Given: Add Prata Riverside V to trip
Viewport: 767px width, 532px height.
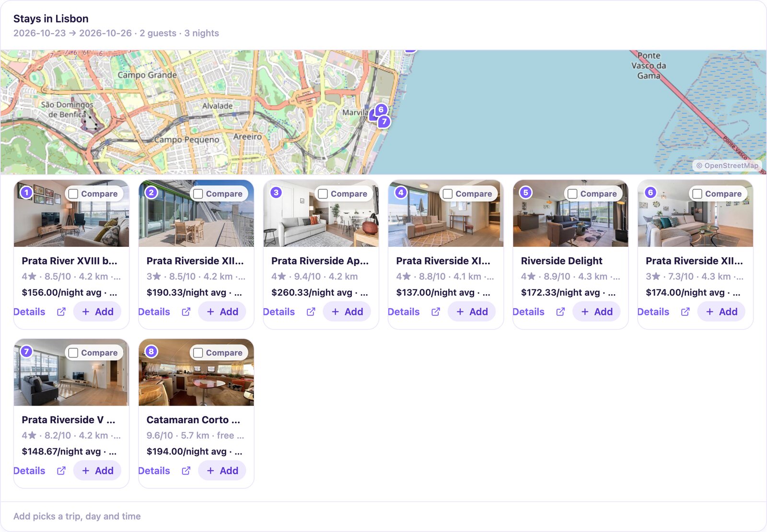Looking at the screenshot, I should point(97,471).
